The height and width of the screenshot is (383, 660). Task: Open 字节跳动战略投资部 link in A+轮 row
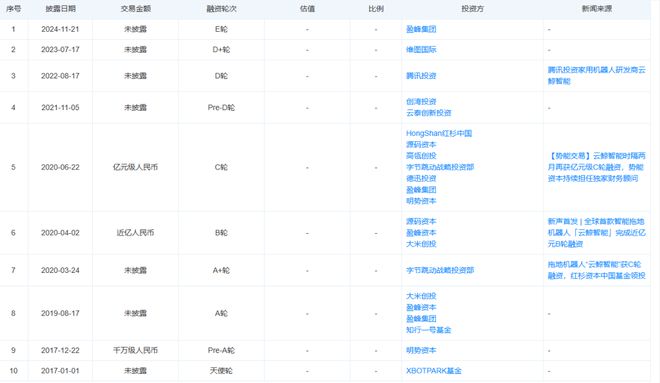[x=440, y=270]
